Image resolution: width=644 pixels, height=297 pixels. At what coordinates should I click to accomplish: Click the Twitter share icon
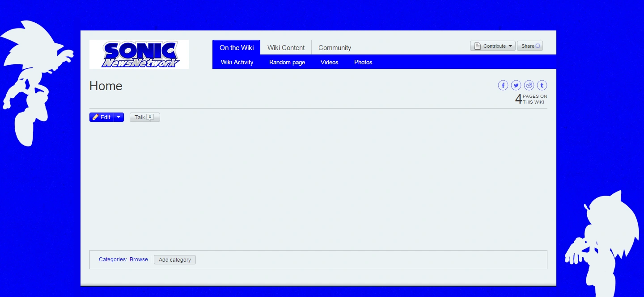pyautogui.click(x=516, y=85)
